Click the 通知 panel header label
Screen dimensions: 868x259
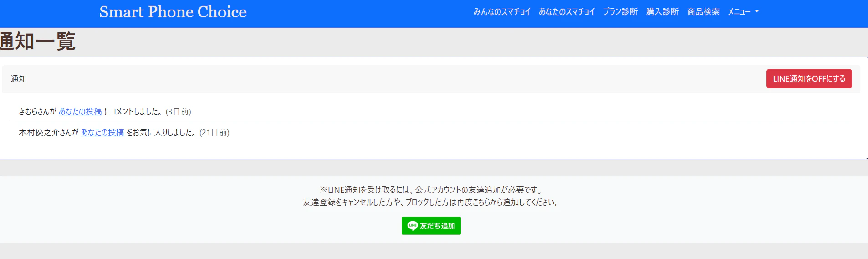coord(19,79)
